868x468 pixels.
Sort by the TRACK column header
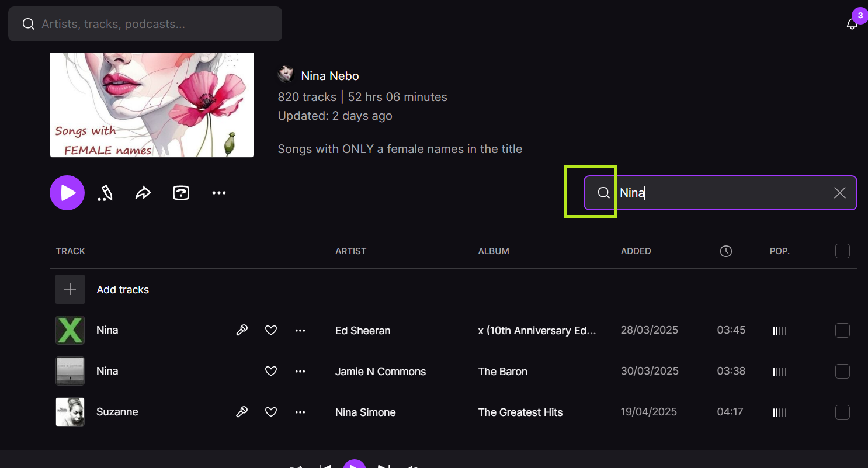[x=71, y=251]
